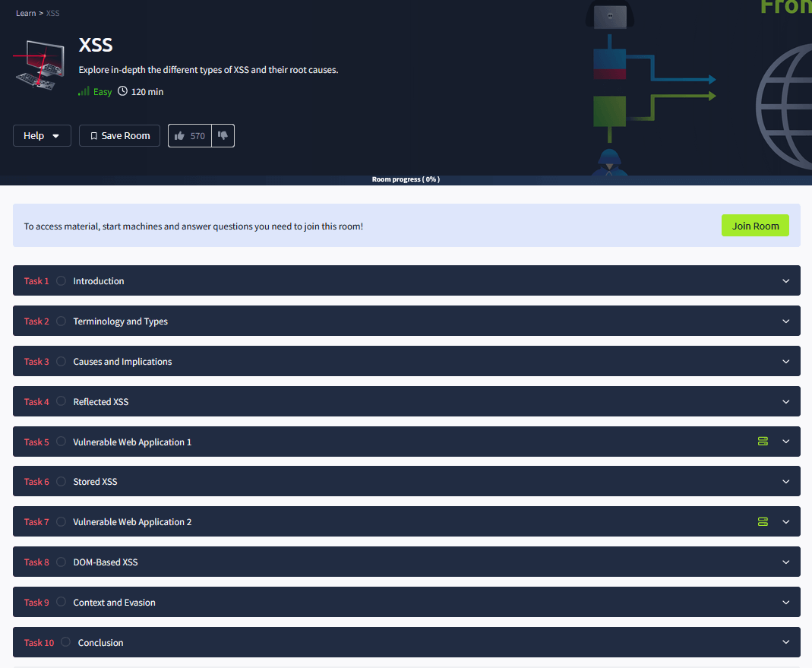
Task: Toggle the Task 8 DOM-Based XSS completion circle
Action: pyautogui.click(x=61, y=562)
